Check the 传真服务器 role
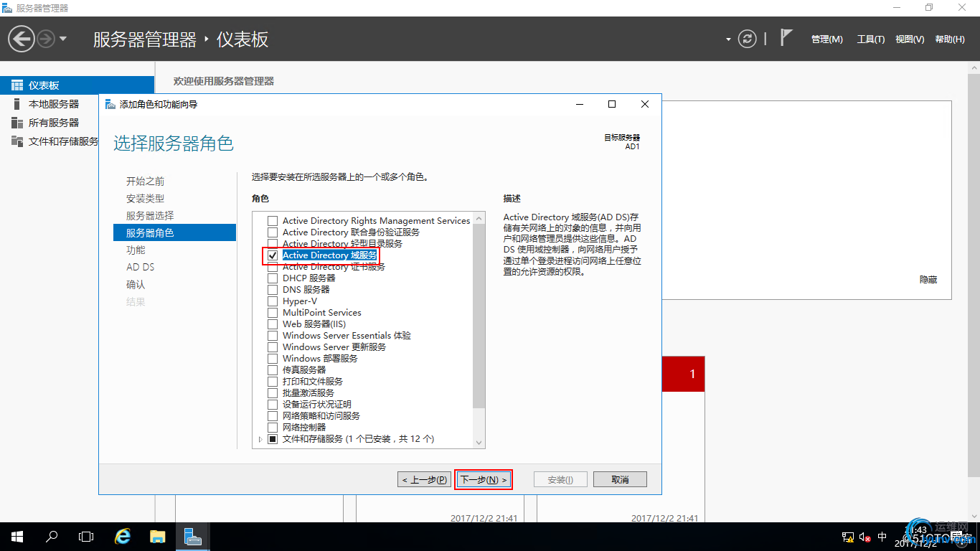This screenshot has height=551, width=980. click(272, 370)
